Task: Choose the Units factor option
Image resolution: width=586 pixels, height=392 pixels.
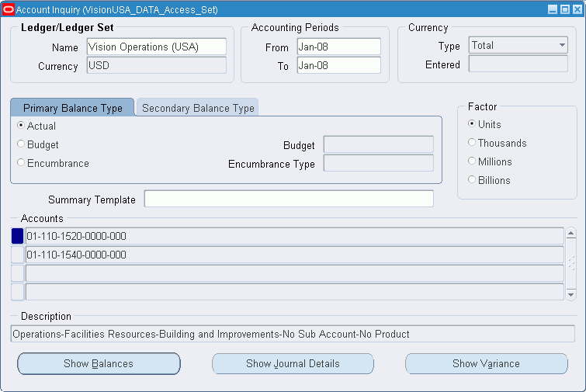Action: [x=472, y=123]
